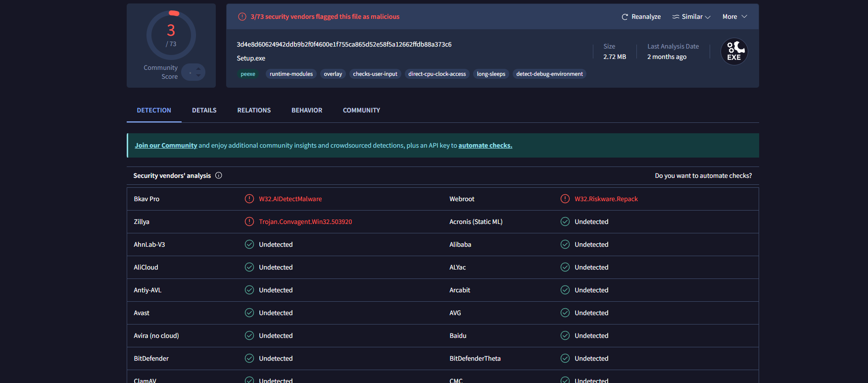Switch to the Details tab
This screenshot has width=868, height=383.
[x=204, y=110]
